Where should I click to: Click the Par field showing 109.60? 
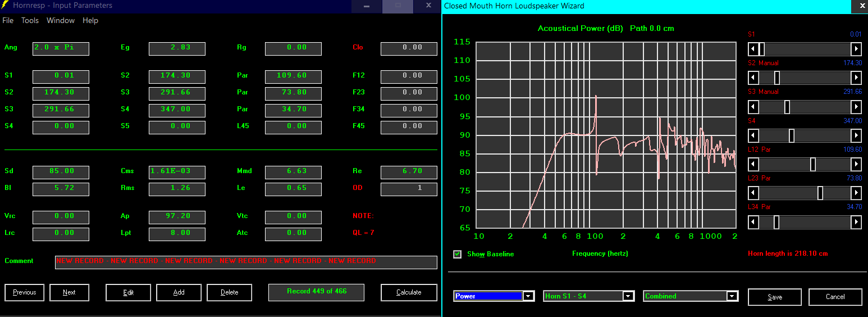293,76
